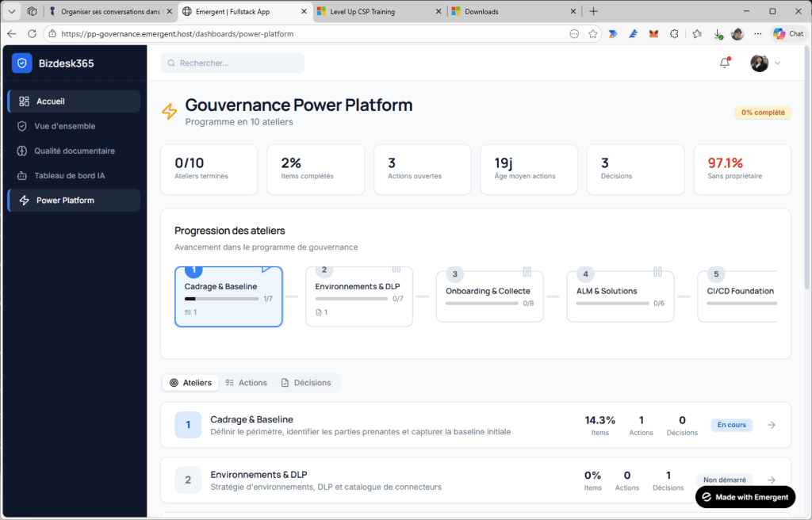This screenshot has height=520, width=812.
Task: Click the MetaMask fox extension icon
Action: (653, 34)
